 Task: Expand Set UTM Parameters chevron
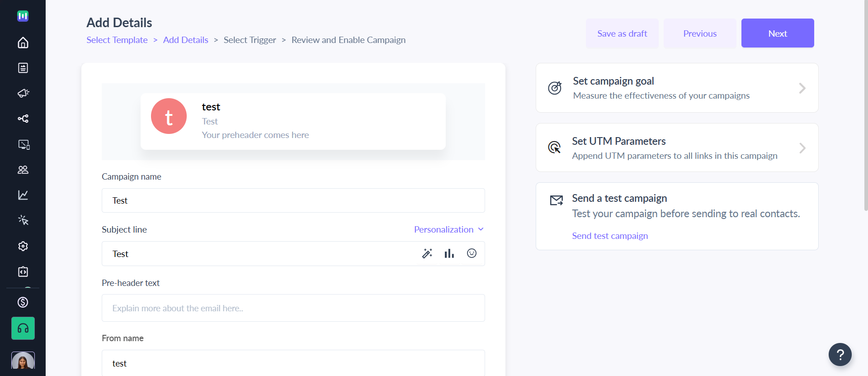click(802, 148)
